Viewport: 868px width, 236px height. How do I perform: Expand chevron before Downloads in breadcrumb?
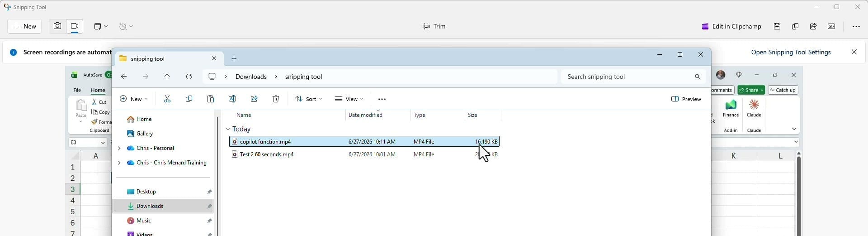coord(226,77)
